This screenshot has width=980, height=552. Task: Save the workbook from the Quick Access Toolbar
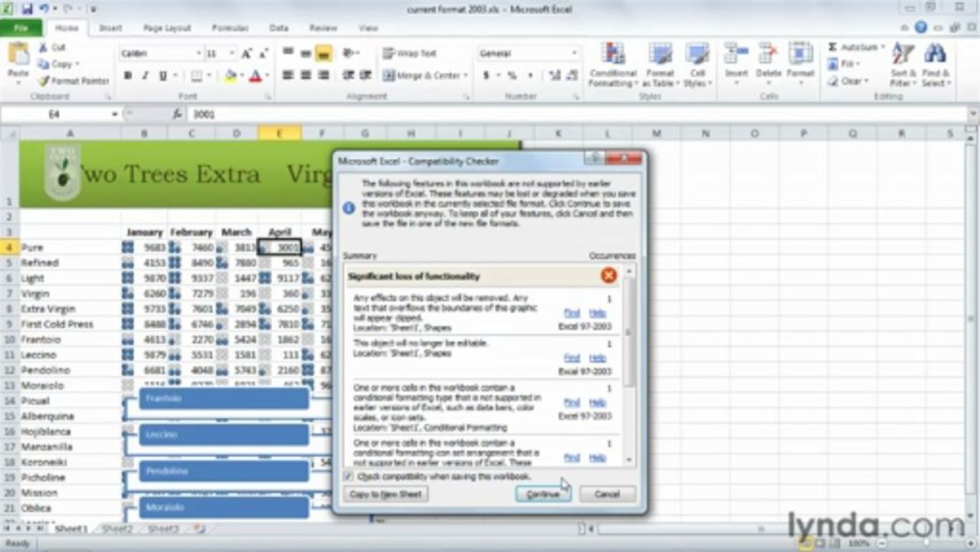(x=28, y=9)
